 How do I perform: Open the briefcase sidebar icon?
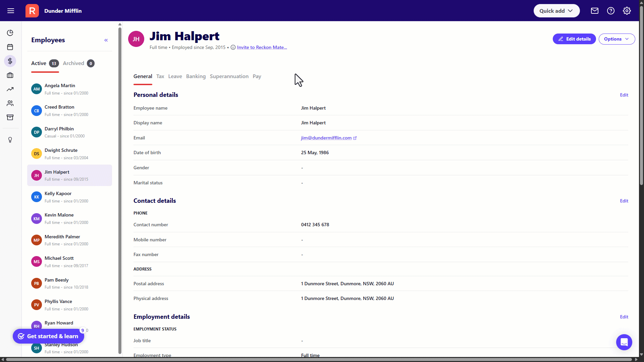pos(10,75)
